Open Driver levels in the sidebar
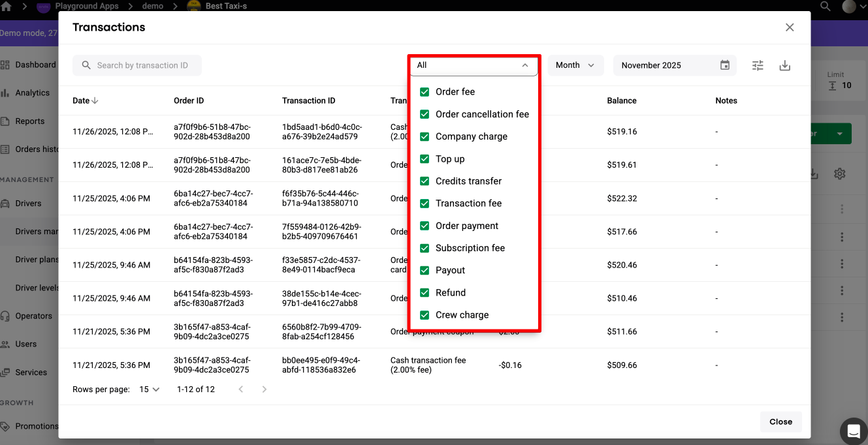 (37, 288)
